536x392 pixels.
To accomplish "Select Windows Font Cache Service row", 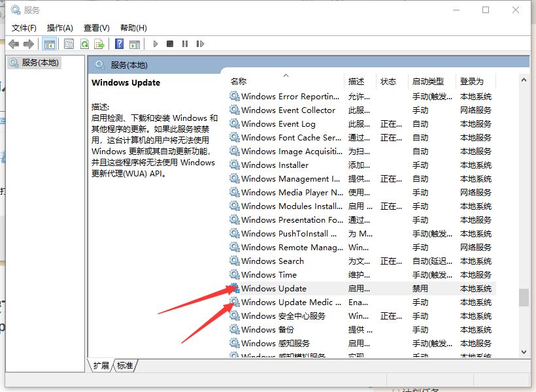I will pyautogui.click(x=361, y=137).
